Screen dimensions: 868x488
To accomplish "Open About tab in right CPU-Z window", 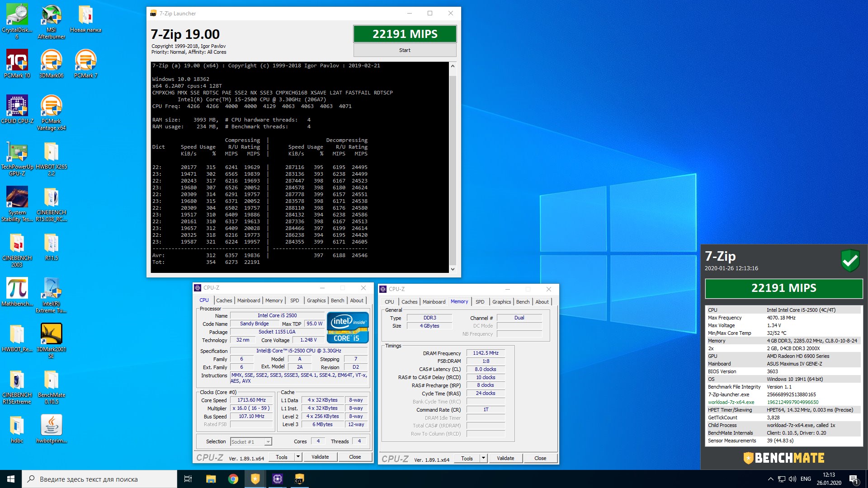I will coord(542,302).
